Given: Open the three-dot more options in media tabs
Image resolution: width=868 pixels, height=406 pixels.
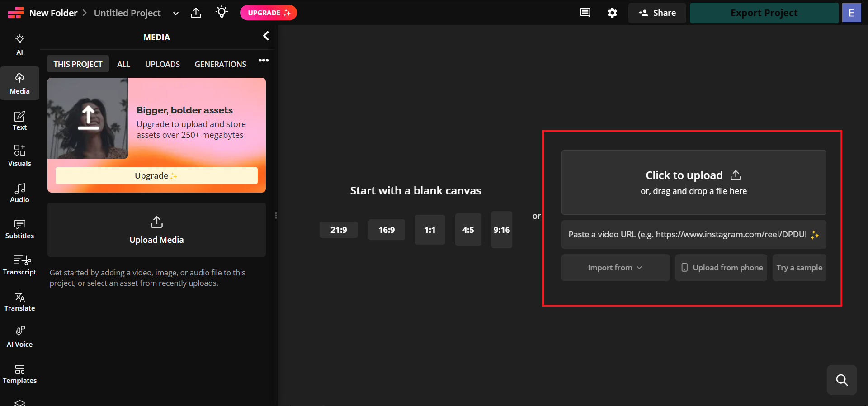Looking at the screenshot, I should [264, 60].
